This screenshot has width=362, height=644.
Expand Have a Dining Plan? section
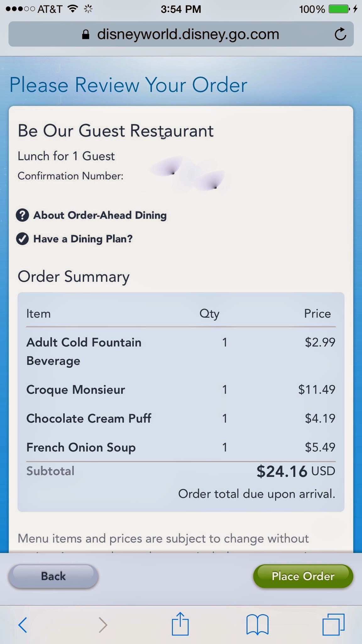pyautogui.click(x=83, y=239)
